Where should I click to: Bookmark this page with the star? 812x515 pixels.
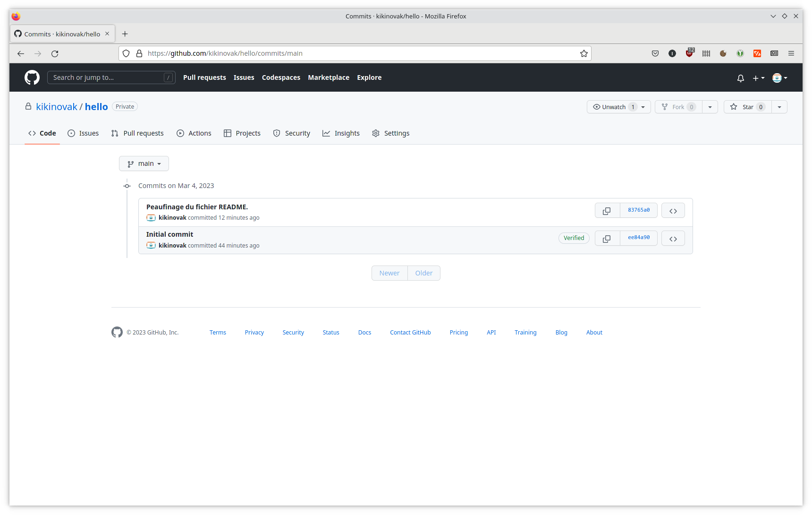coord(584,53)
